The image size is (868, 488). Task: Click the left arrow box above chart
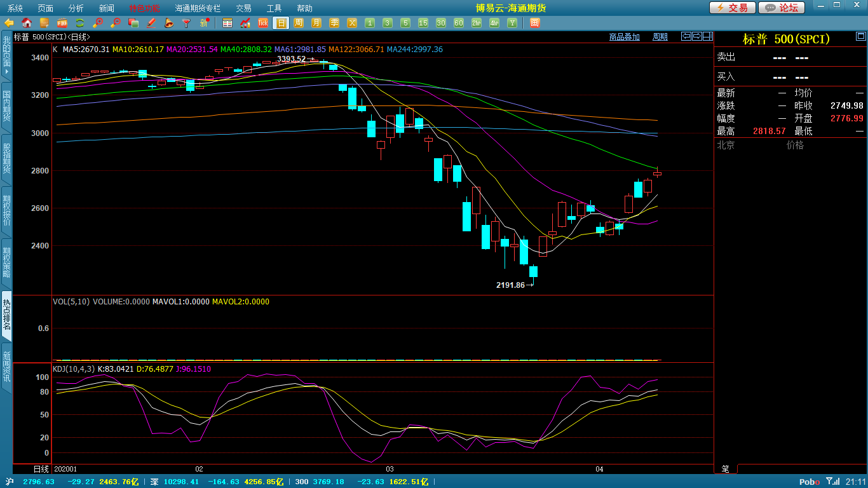coord(686,36)
